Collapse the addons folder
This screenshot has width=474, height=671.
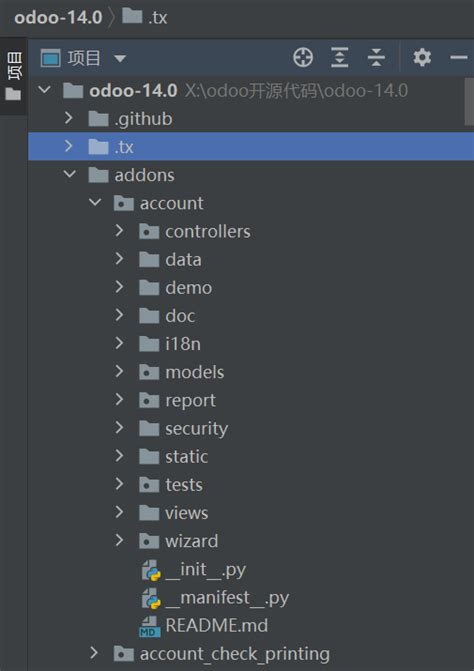coord(69,175)
